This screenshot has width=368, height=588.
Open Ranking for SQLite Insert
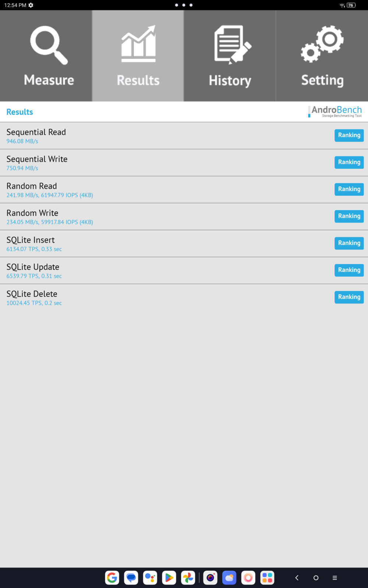coord(349,243)
